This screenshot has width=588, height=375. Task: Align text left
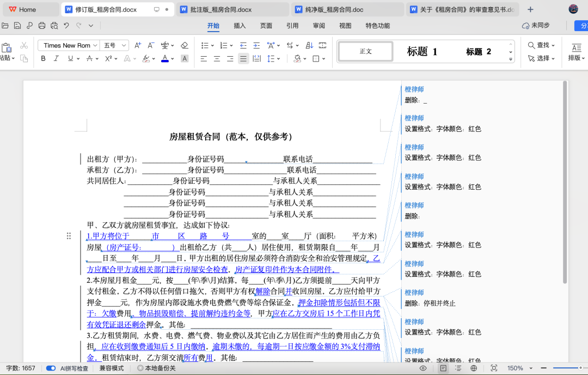tap(204, 58)
